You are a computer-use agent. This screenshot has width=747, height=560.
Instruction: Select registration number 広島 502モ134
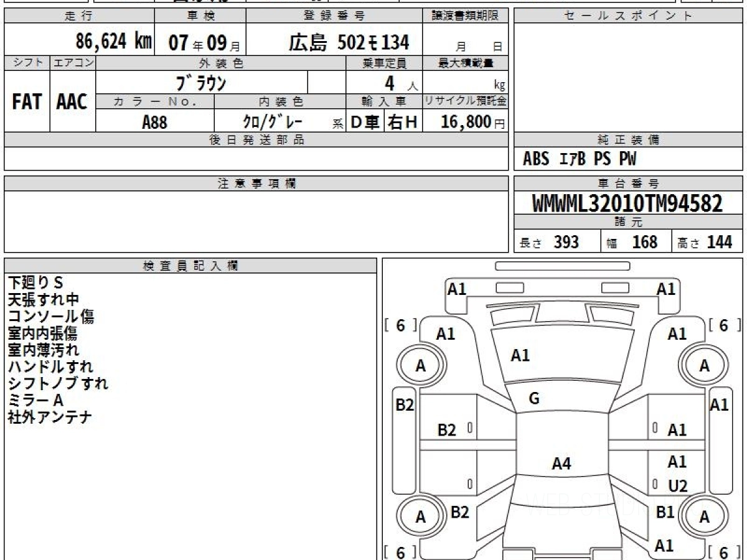tap(349, 42)
